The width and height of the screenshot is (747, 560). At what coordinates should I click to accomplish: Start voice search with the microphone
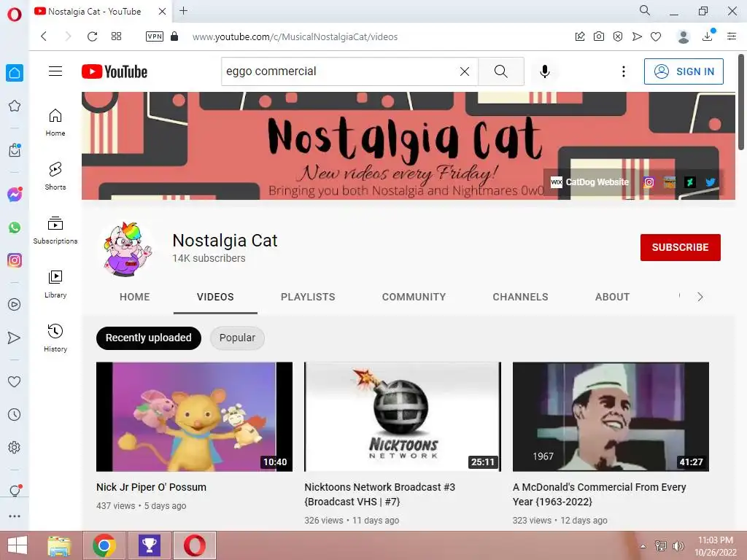(544, 71)
